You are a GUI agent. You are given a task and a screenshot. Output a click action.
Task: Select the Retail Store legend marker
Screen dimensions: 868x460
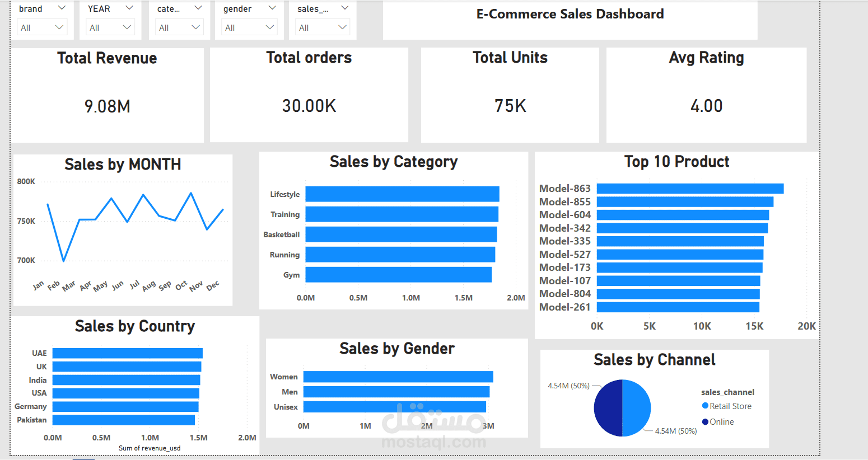tap(707, 406)
